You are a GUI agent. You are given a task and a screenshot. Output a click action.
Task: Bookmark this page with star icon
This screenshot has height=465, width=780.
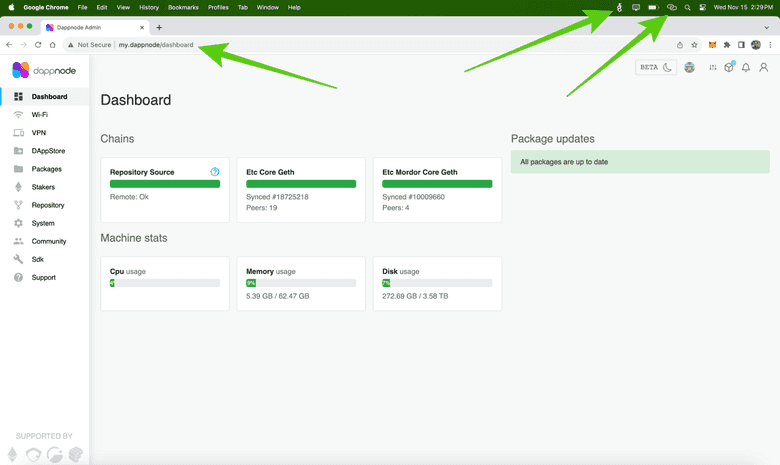694,45
